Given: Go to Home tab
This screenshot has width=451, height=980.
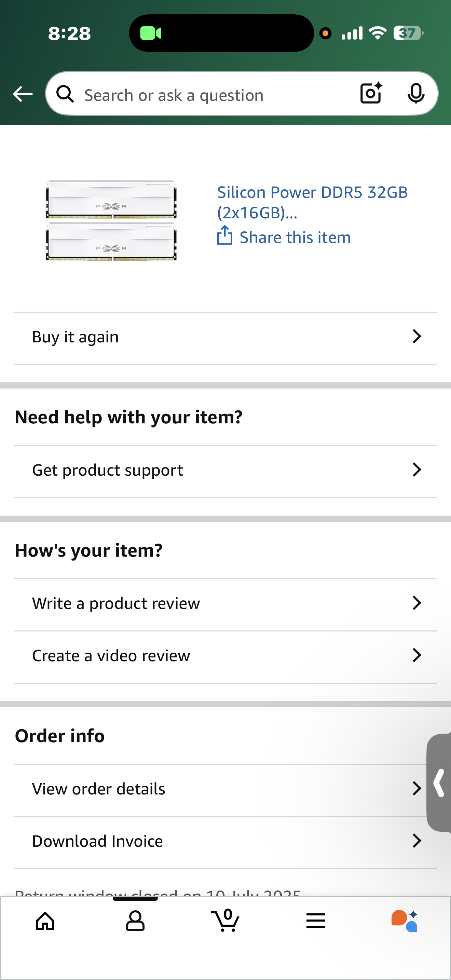Looking at the screenshot, I should point(45,921).
